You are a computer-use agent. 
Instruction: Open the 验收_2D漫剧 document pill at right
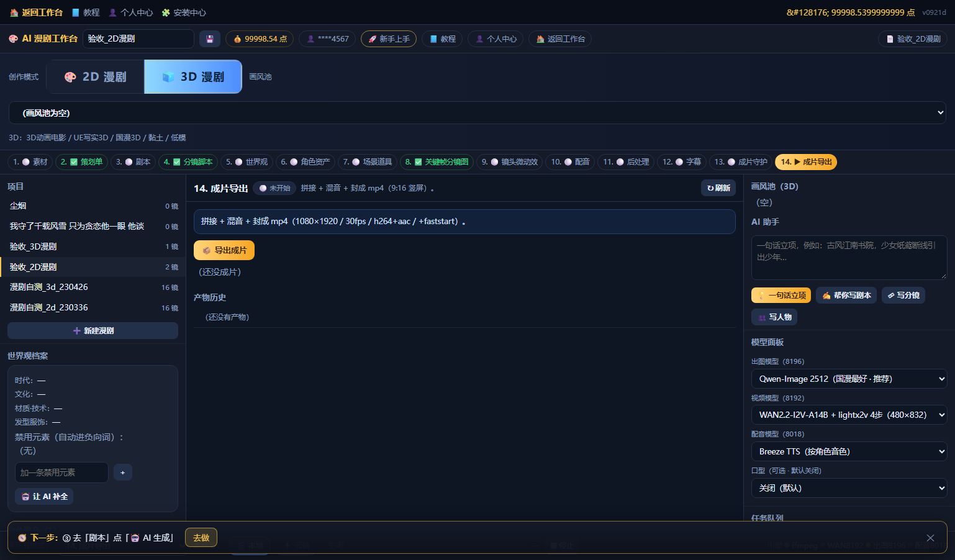913,39
